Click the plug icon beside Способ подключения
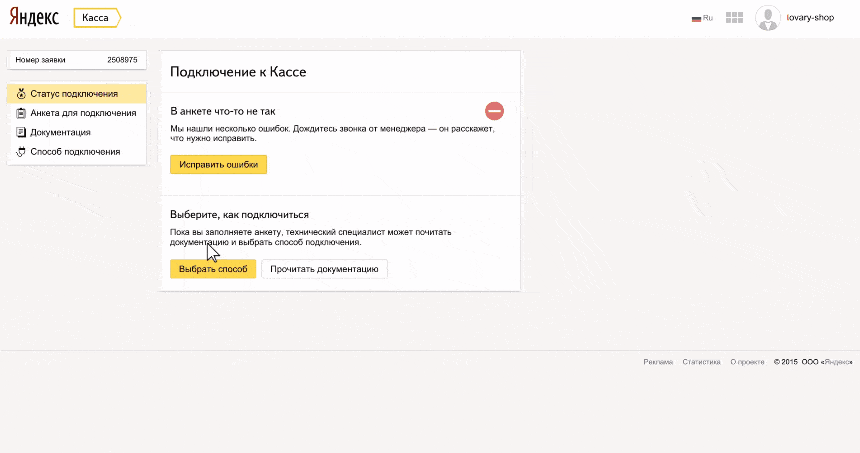The height and width of the screenshot is (453, 860). click(21, 152)
